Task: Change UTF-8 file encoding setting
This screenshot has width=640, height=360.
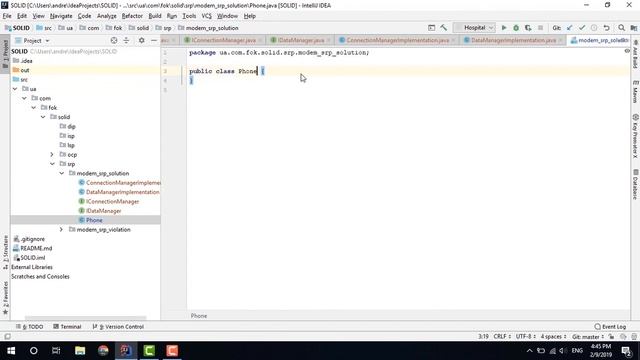Action: coord(526,337)
